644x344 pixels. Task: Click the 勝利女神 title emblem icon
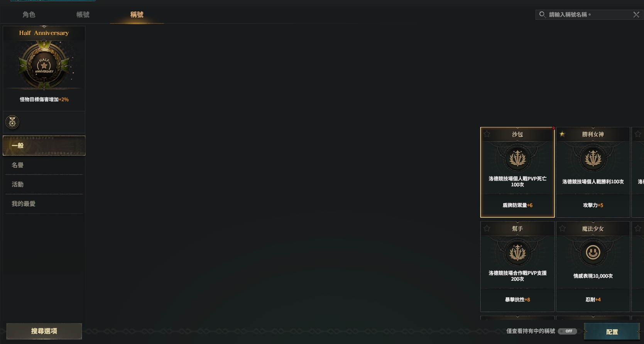pos(593,158)
